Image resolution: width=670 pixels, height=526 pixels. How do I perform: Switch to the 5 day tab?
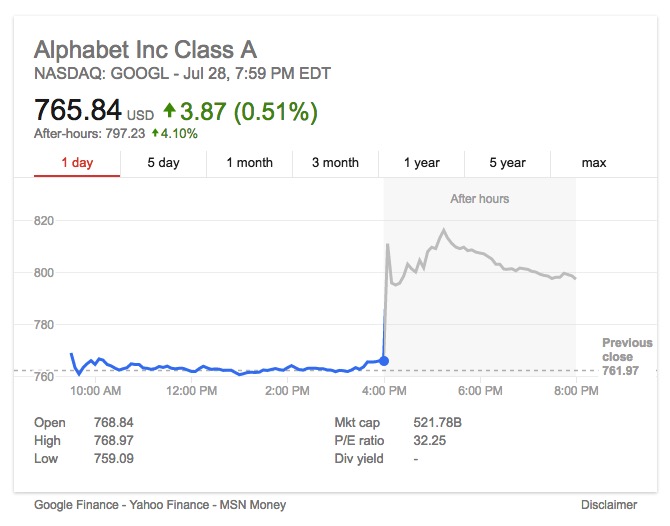pos(163,163)
